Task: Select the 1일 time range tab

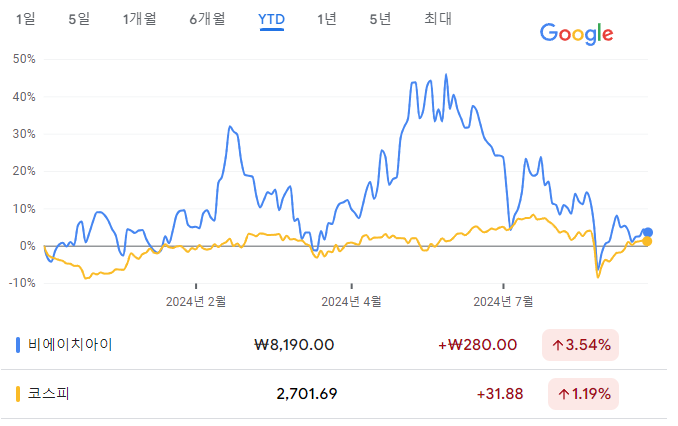Action: [x=26, y=19]
